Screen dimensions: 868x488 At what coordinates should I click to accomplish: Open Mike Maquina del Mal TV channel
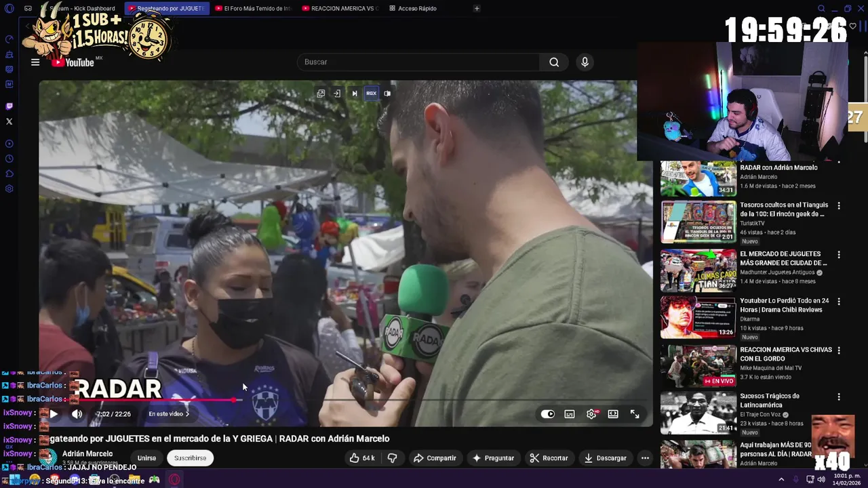click(770, 368)
